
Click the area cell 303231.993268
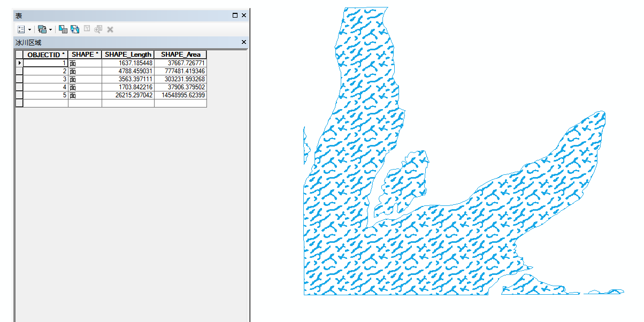tap(180, 79)
